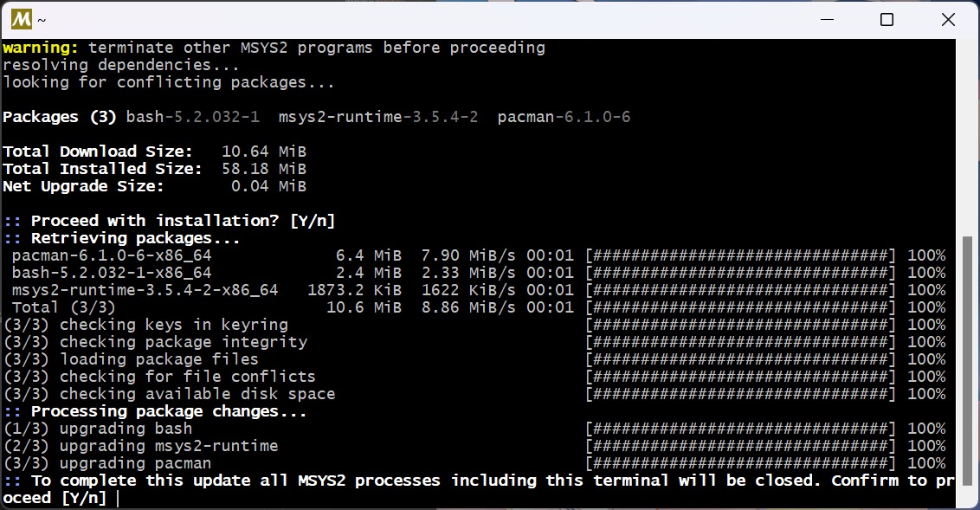This screenshot has width=980, height=510.
Task: Click the pacman-6.1.0-6 download progress bar
Action: point(740,255)
